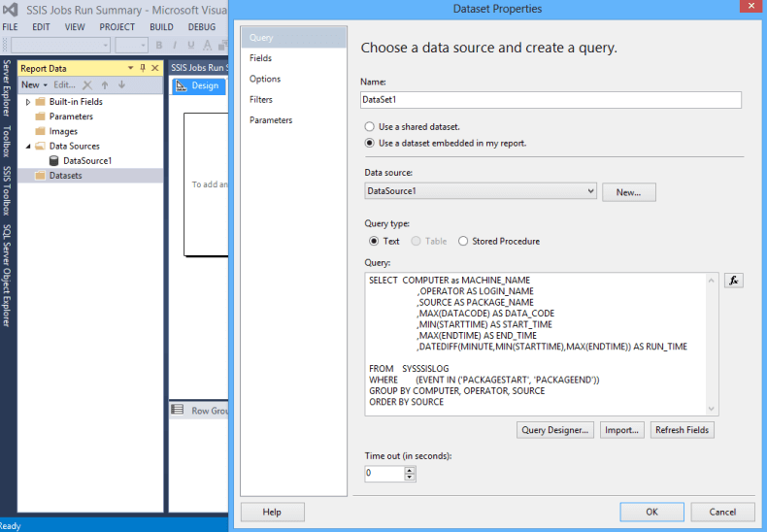Click the New... data source button
This screenshot has height=532, width=767.
(628, 192)
